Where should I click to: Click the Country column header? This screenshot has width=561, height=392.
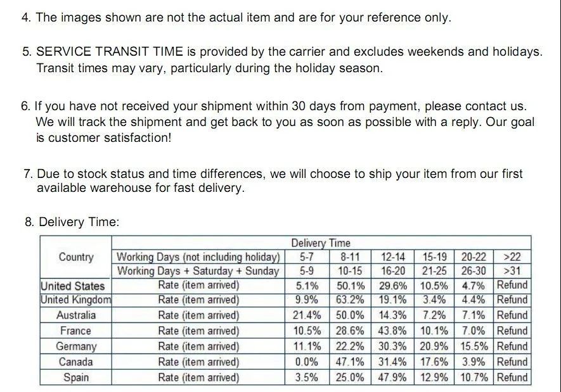pyautogui.click(x=75, y=257)
